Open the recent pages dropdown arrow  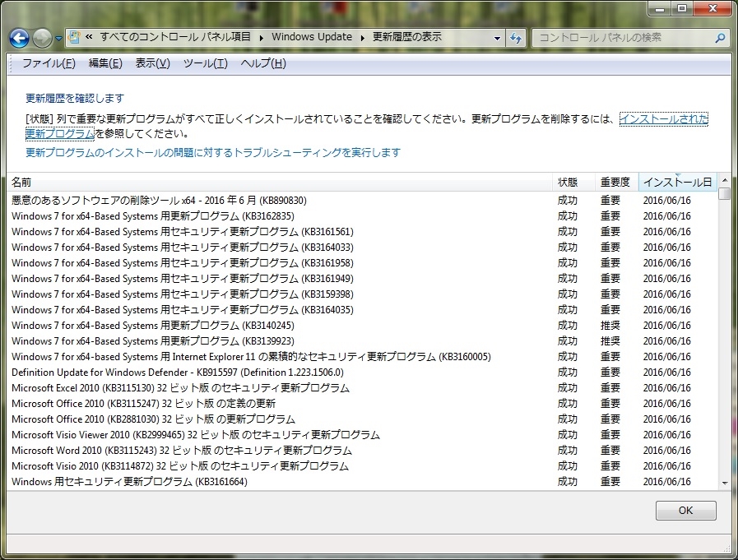pyautogui.click(x=58, y=39)
